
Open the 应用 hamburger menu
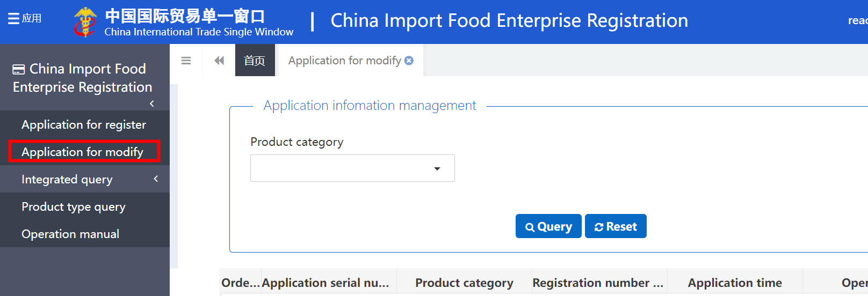tap(25, 19)
